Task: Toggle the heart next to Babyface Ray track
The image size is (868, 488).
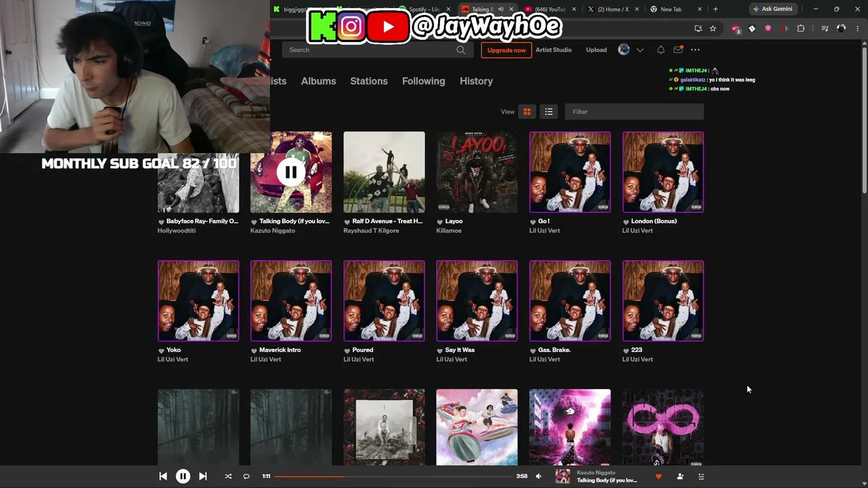Action: [161, 222]
